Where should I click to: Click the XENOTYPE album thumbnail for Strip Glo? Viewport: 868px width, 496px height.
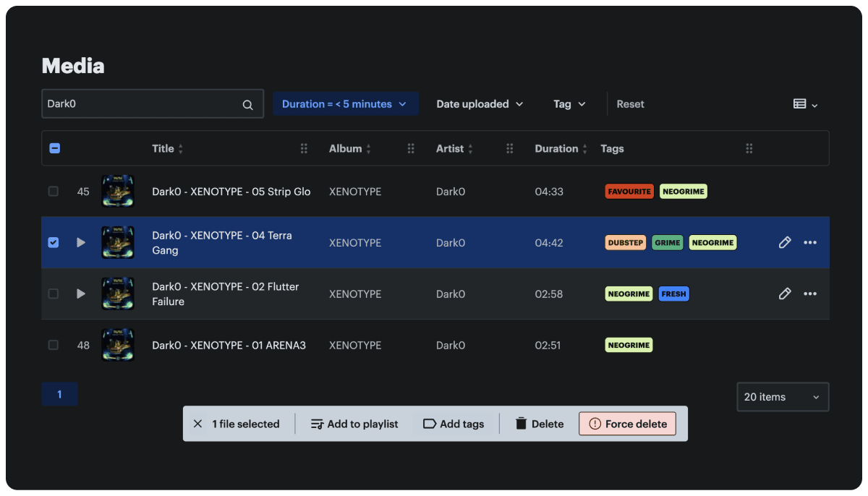pyautogui.click(x=118, y=191)
